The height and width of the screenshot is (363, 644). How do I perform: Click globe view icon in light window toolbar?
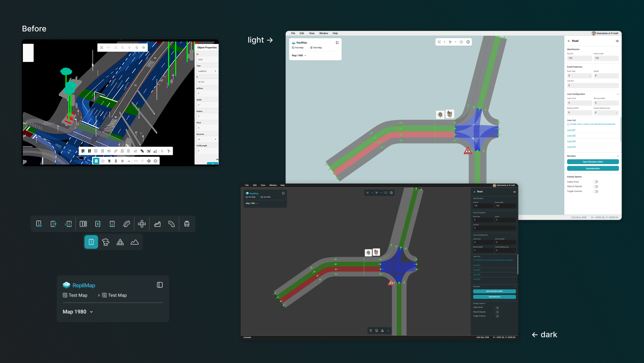click(468, 42)
